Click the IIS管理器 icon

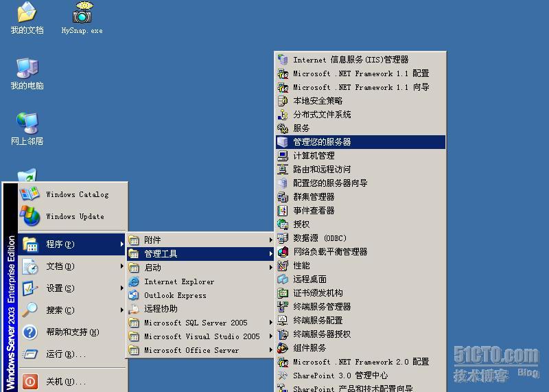coord(283,60)
